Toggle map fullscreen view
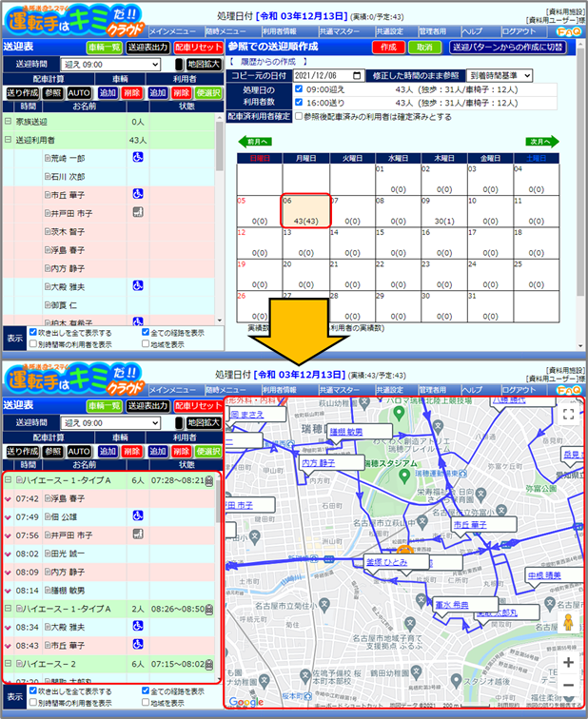The height and width of the screenshot is (719, 588). coord(568,415)
